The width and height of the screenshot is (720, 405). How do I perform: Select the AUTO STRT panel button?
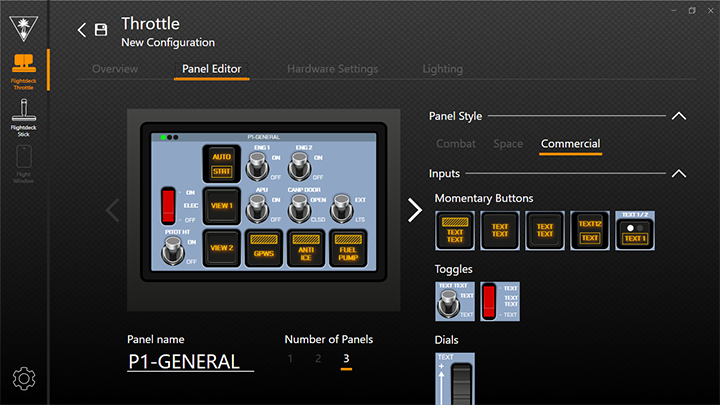point(221,163)
